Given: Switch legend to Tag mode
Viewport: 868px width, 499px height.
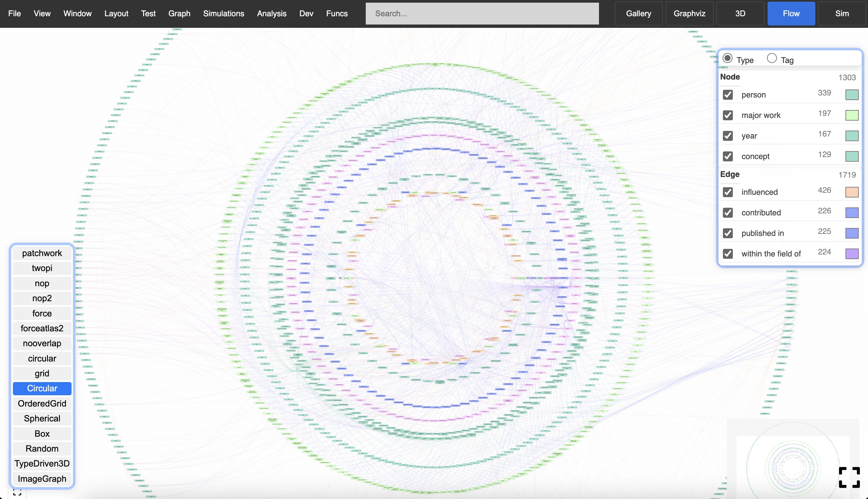Looking at the screenshot, I should tap(771, 58).
